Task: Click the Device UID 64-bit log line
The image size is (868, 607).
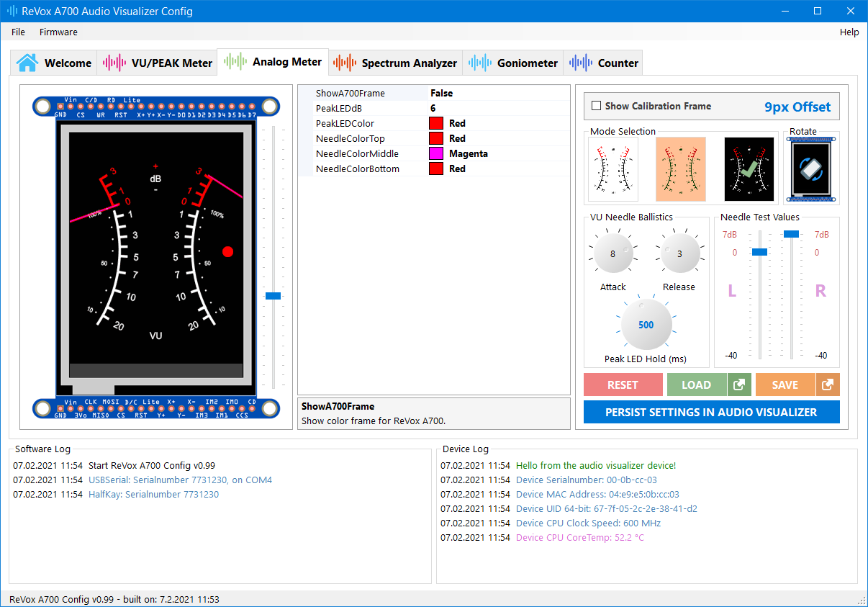Action: [x=607, y=508]
